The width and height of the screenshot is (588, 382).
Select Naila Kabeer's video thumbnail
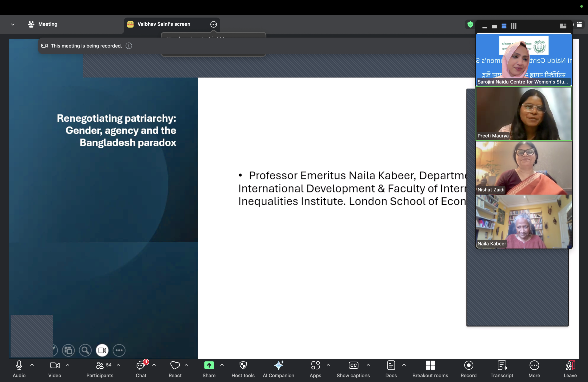524,222
